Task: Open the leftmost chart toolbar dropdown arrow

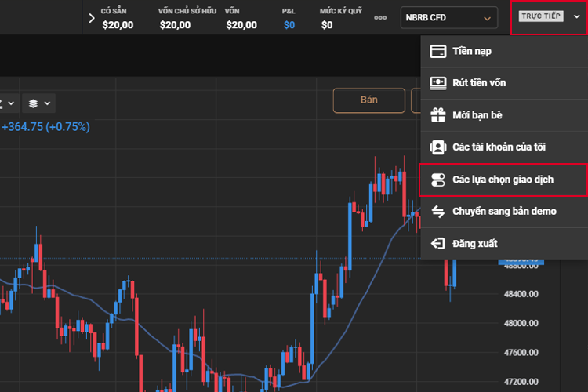Action: pyautogui.click(x=11, y=103)
